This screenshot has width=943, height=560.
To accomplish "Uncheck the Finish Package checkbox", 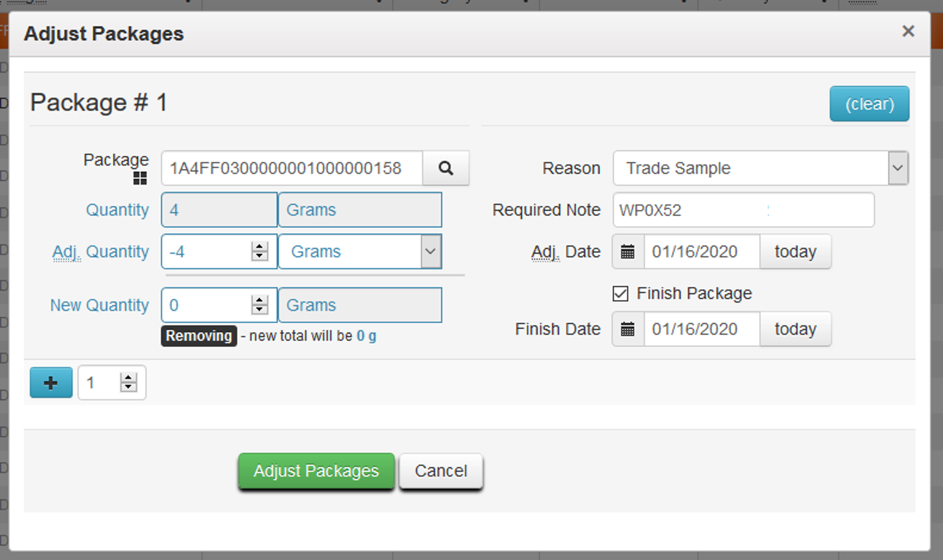I will pos(620,293).
